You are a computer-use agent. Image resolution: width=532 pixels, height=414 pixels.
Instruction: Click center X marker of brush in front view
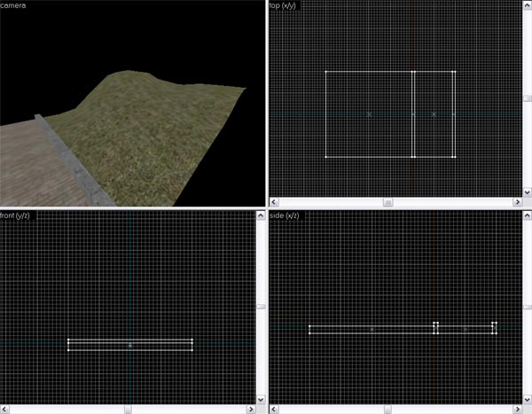click(130, 345)
